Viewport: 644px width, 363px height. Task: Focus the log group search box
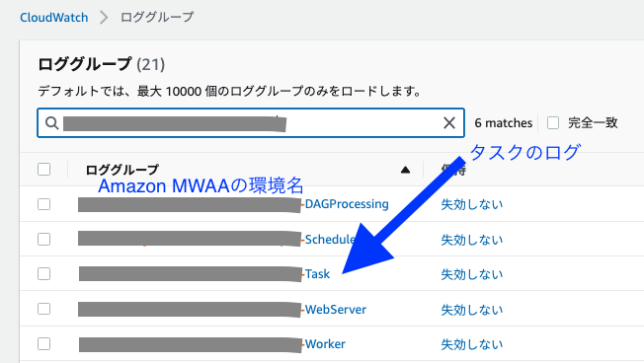click(x=251, y=122)
